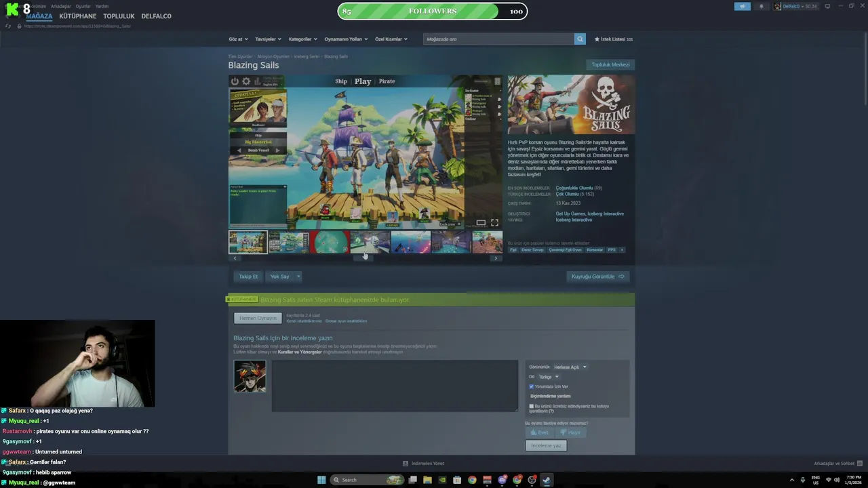Open the Kategoriler dropdown
This screenshot has width=868, height=488.
coord(302,39)
